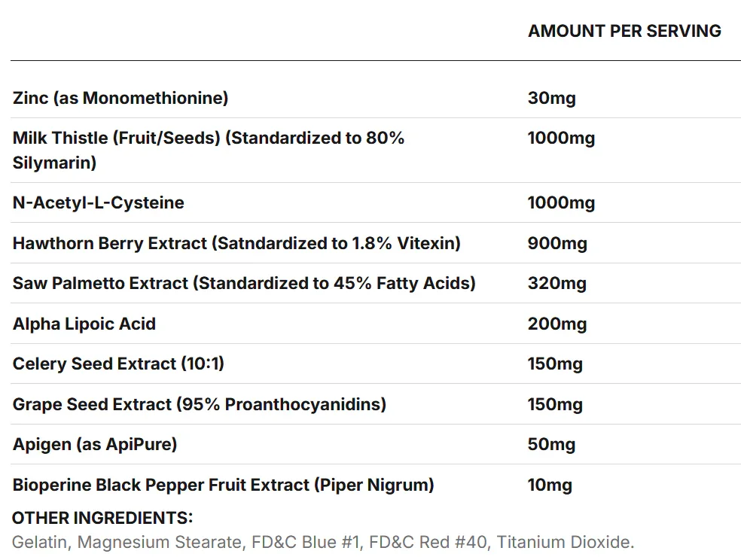Viewport: 741px width, 560px height.
Task: Click the 1000mg amount beside N-Acetyl-L-Cysteine
Action: (x=561, y=203)
